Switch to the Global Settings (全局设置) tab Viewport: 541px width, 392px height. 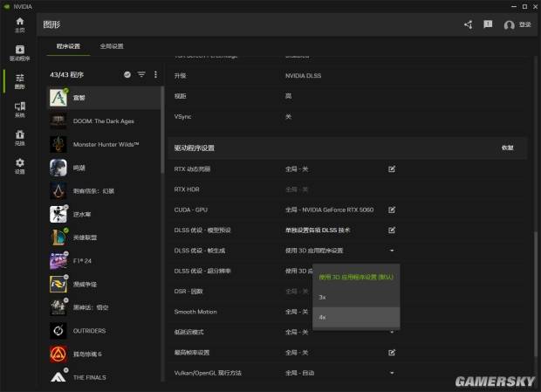[x=112, y=46]
